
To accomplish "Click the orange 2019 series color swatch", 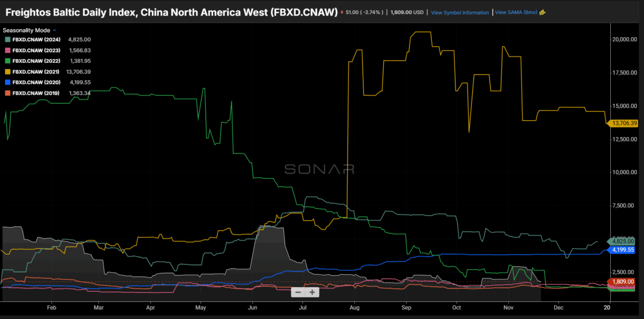I will coord(6,93).
